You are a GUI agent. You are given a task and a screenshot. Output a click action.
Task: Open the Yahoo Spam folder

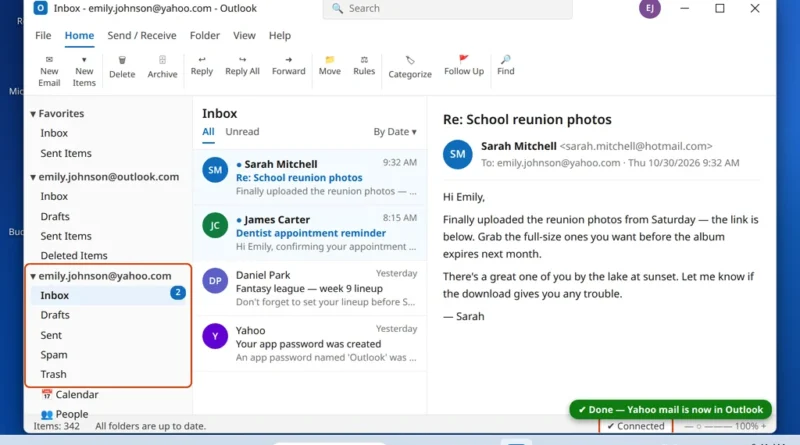pos(54,355)
